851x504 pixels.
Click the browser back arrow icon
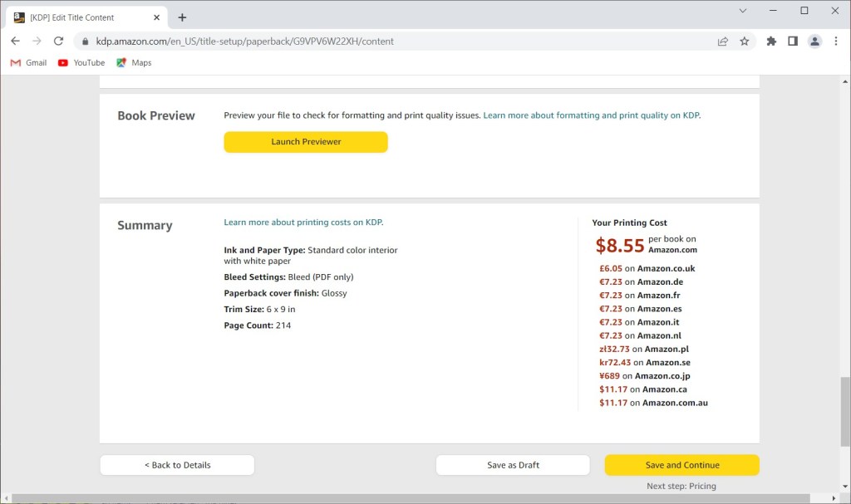click(15, 41)
